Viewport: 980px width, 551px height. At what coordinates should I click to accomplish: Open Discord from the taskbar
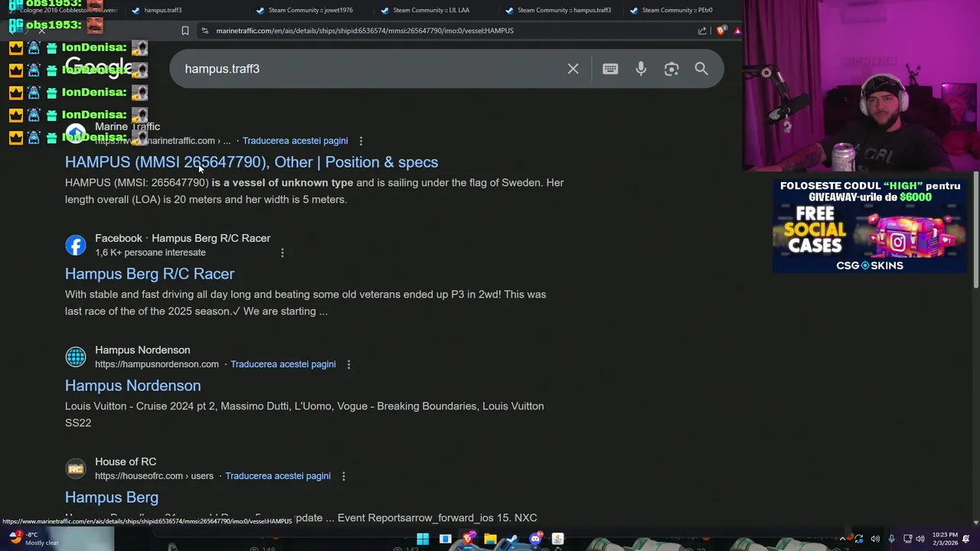[x=535, y=539]
